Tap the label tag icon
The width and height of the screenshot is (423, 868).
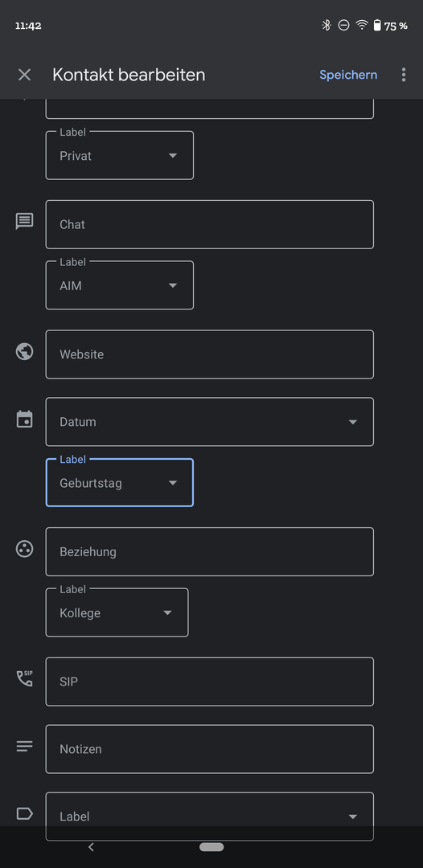pyautogui.click(x=24, y=813)
